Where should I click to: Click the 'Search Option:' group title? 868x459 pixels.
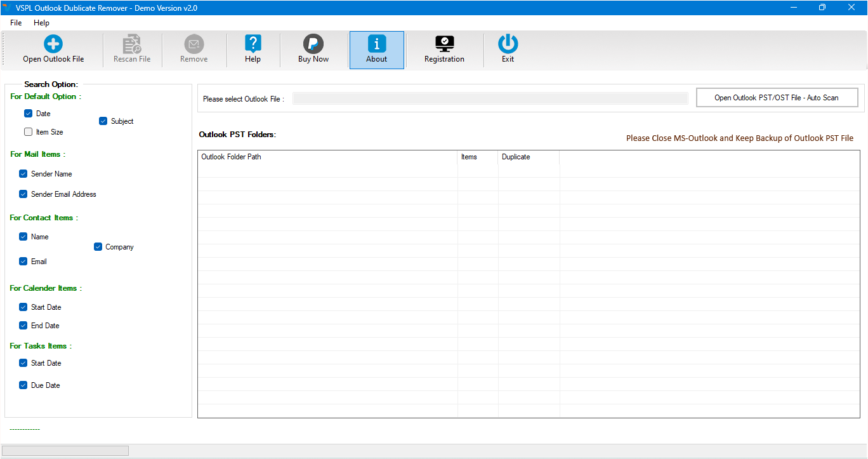[51, 84]
